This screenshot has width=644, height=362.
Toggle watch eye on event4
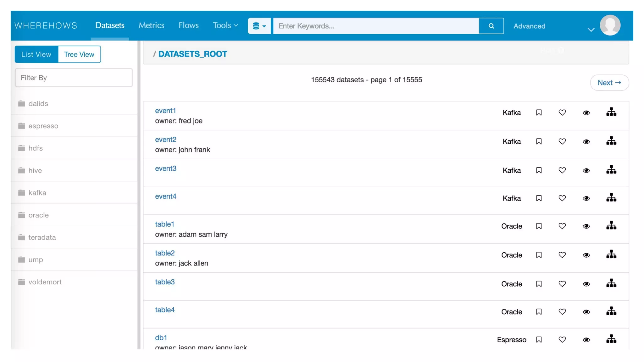coord(586,198)
